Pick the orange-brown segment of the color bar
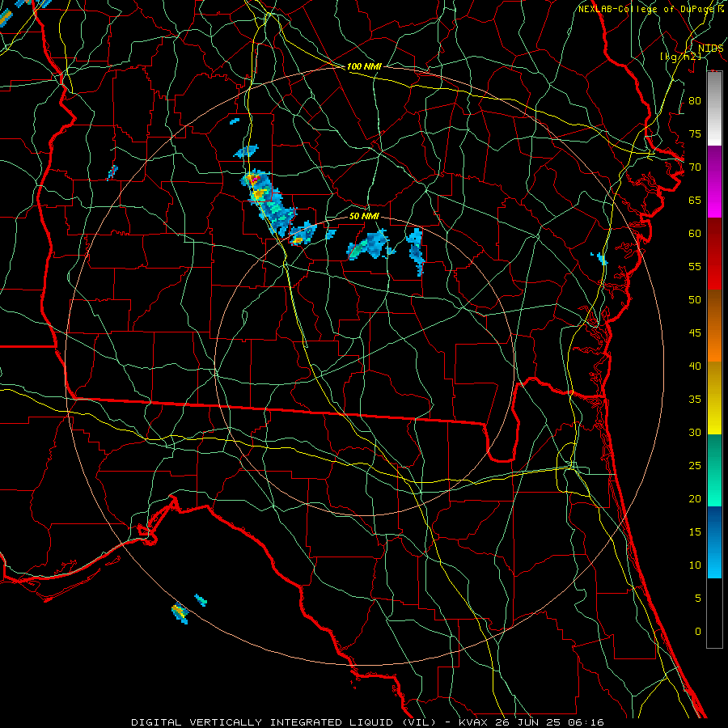Viewport: 728px width, 728px height. point(714,325)
